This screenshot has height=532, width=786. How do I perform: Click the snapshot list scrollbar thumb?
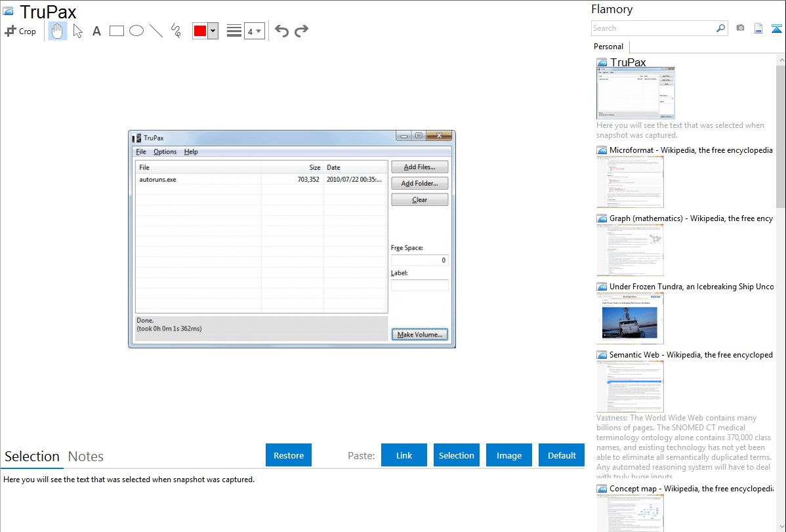[x=781, y=136]
